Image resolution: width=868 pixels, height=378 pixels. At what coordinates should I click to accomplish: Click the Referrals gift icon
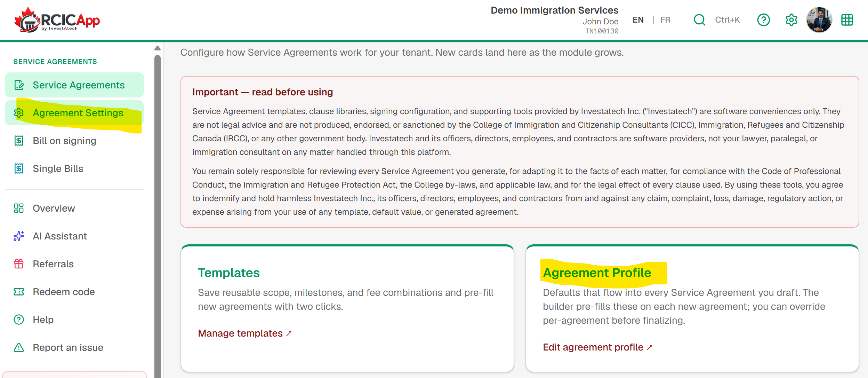coord(19,264)
